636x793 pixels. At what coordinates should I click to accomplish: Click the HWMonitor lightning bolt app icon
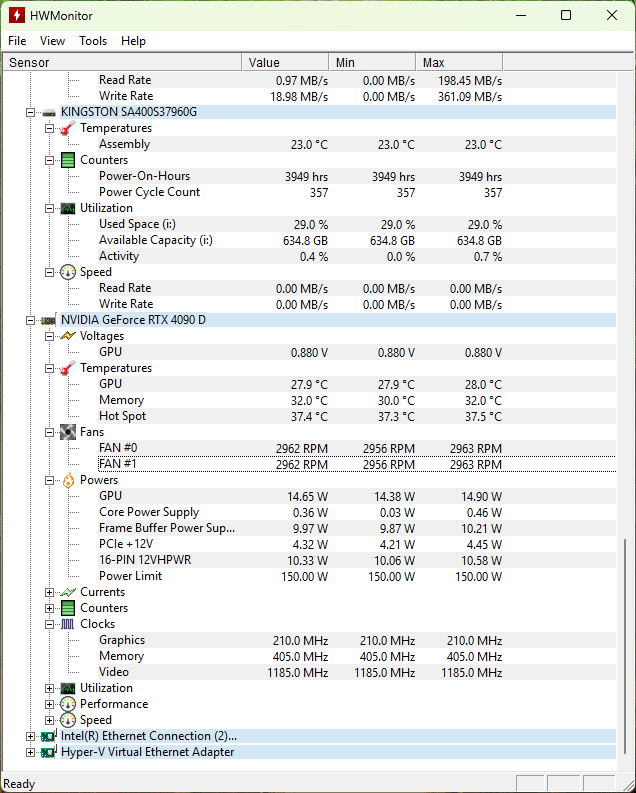(x=16, y=15)
